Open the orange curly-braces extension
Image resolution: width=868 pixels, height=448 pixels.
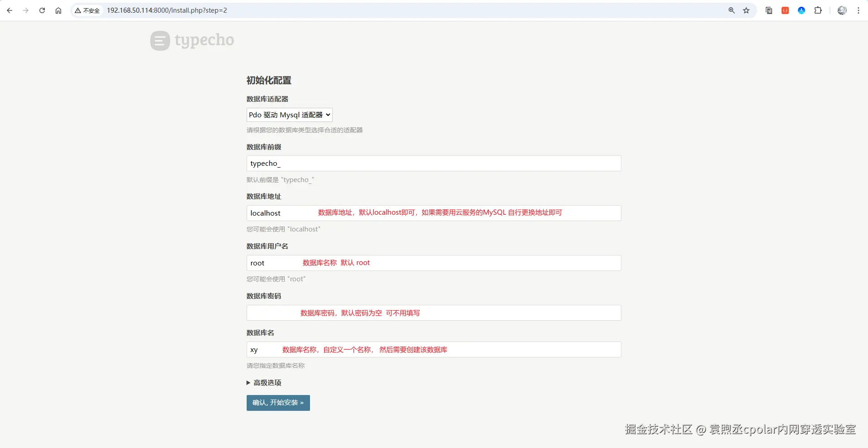coord(785,10)
